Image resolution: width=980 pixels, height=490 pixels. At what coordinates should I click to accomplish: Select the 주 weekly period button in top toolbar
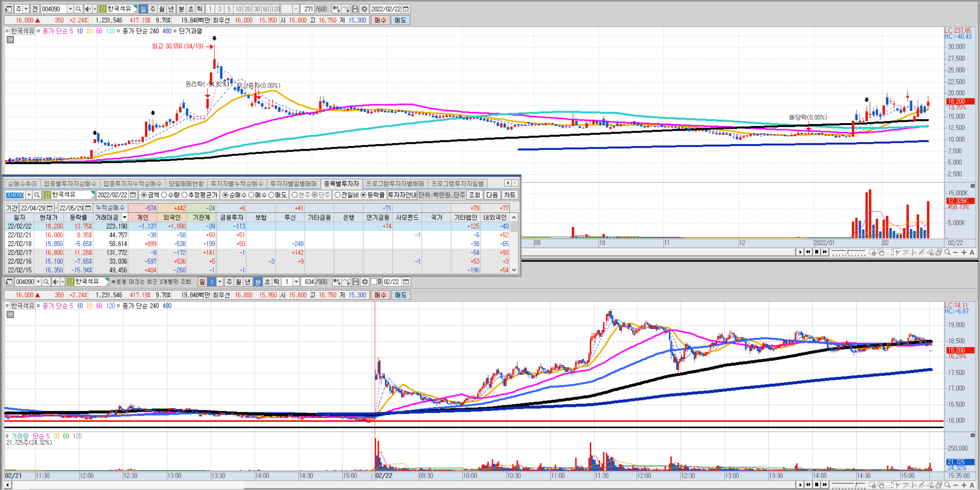pyautogui.click(x=153, y=9)
